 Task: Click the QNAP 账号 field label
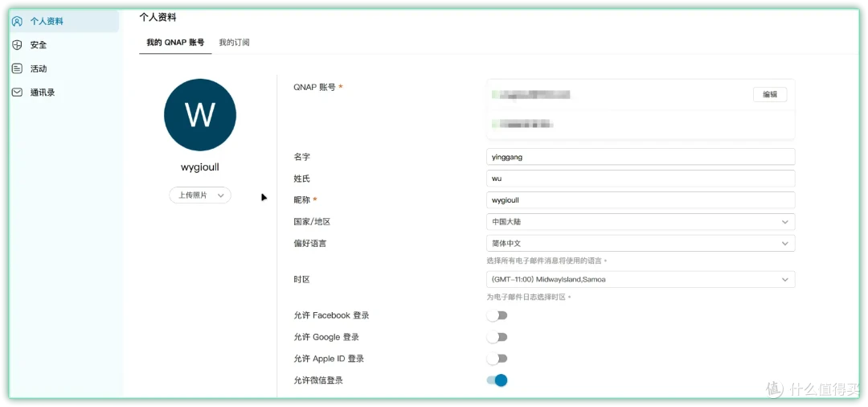[314, 87]
